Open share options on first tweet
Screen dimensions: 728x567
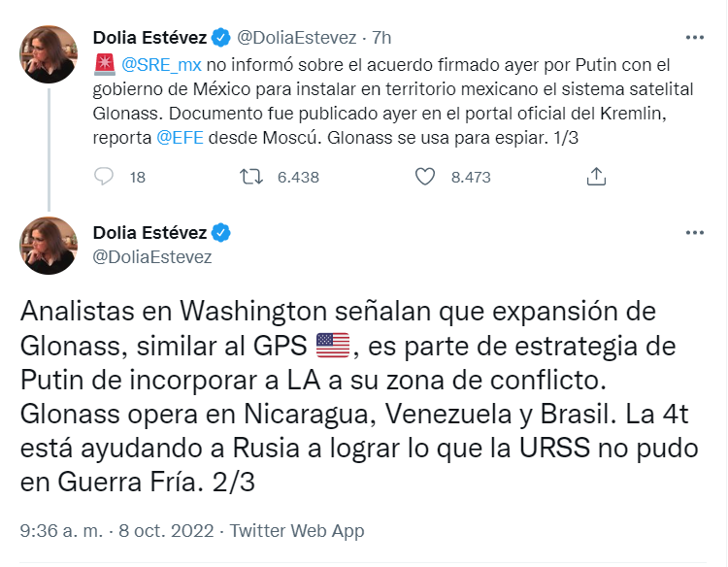[597, 177]
